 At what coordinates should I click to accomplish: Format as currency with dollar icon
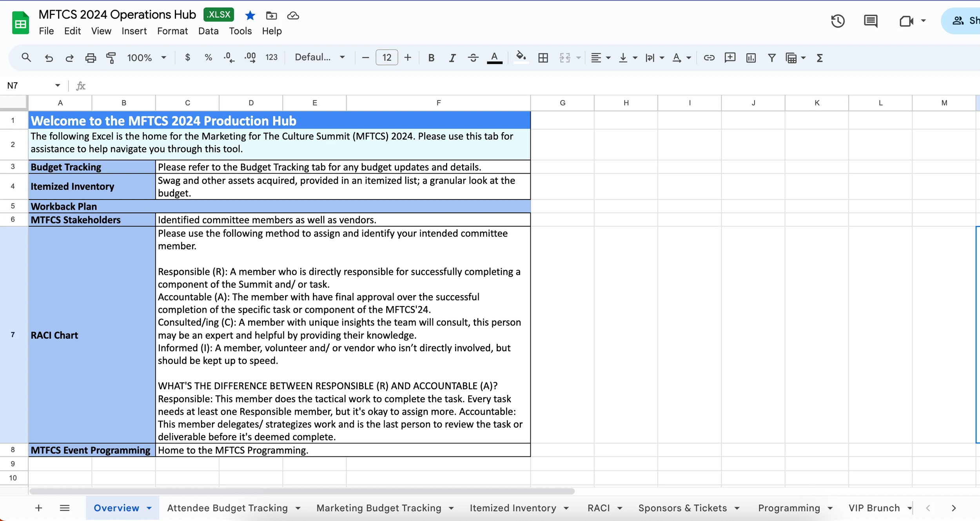tap(188, 58)
